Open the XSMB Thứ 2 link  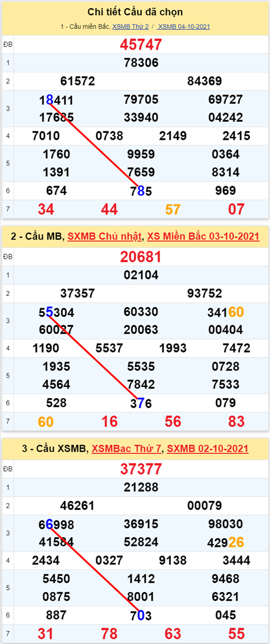coord(130,27)
